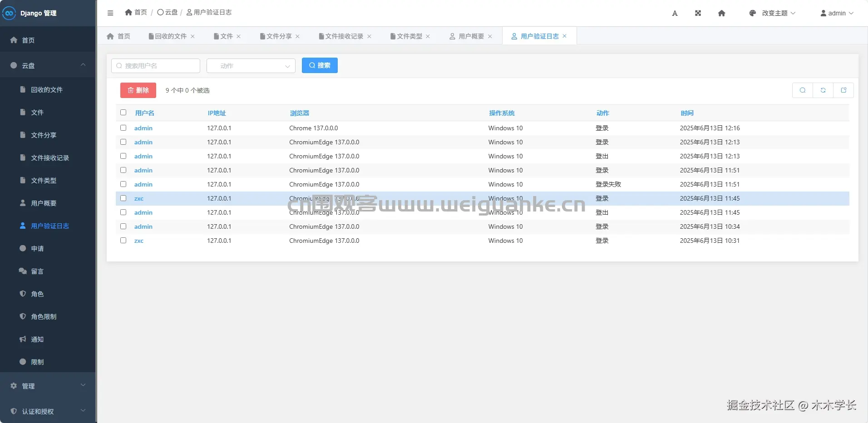Close the 文件类型 tab
The height and width of the screenshot is (423, 868).
click(x=428, y=36)
